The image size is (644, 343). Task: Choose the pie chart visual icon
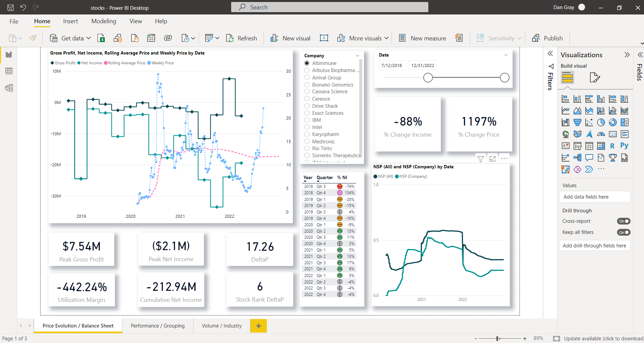point(601,123)
